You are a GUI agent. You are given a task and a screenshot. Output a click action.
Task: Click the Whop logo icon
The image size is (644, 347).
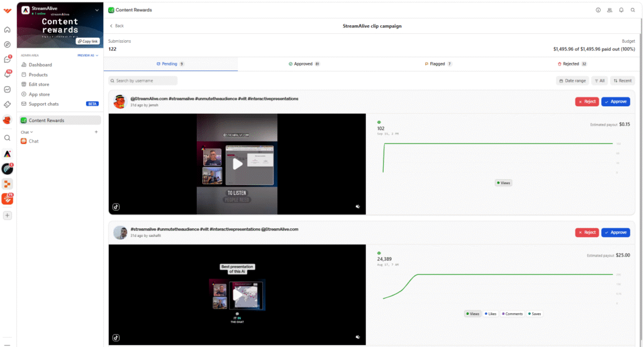tap(8, 11)
